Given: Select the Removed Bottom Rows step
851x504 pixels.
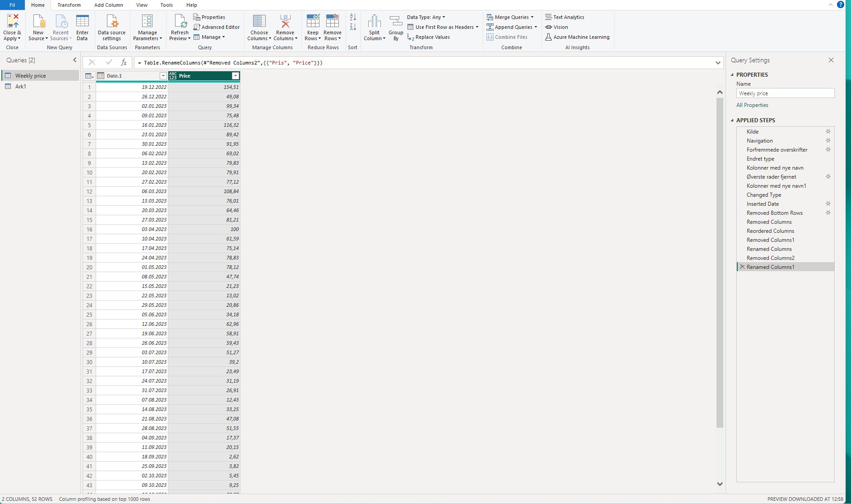Looking at the screenshot, I should pos(775,213).
